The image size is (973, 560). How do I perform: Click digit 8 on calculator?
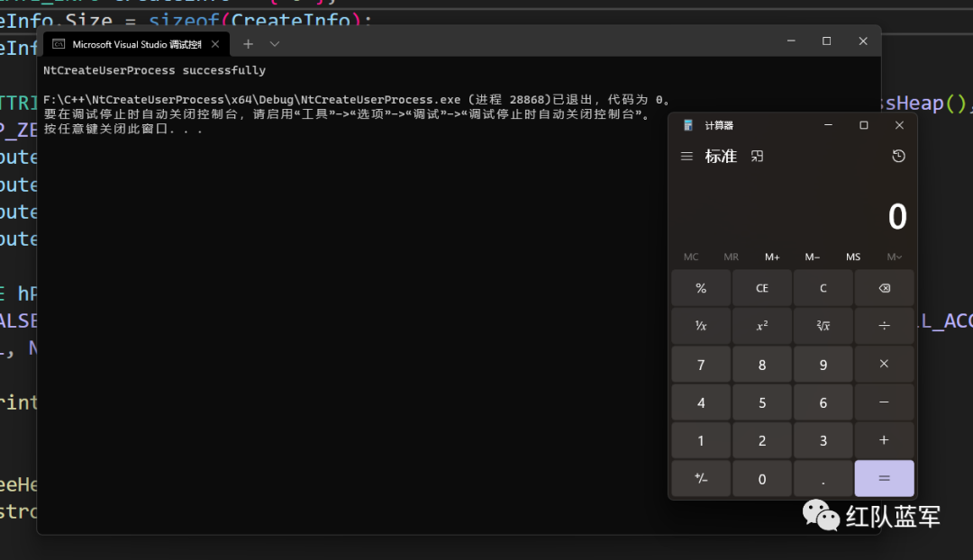(762, 364)
